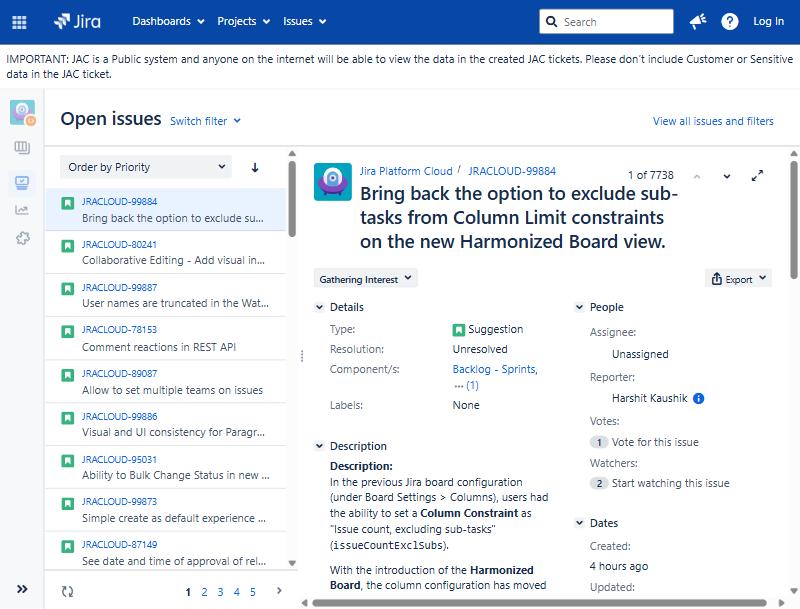Click the watchers count badge 2
Viewport: 800px width, 609px height.
[x=599, y=484]
